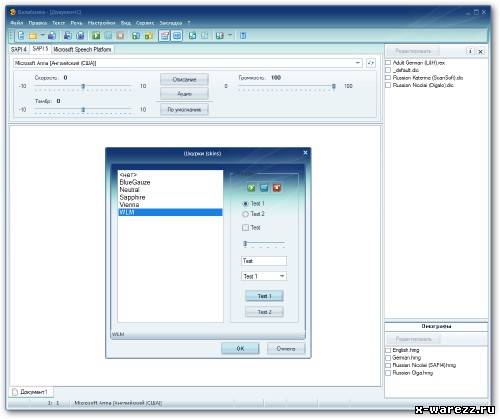Confirm skin selection with OK button

(x=240, y=348)
